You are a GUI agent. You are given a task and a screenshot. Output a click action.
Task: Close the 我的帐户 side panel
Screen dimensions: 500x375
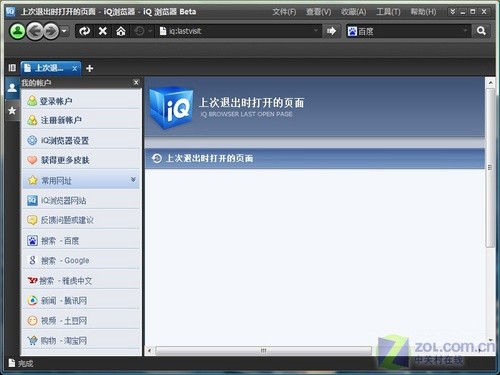pos(136,82)
